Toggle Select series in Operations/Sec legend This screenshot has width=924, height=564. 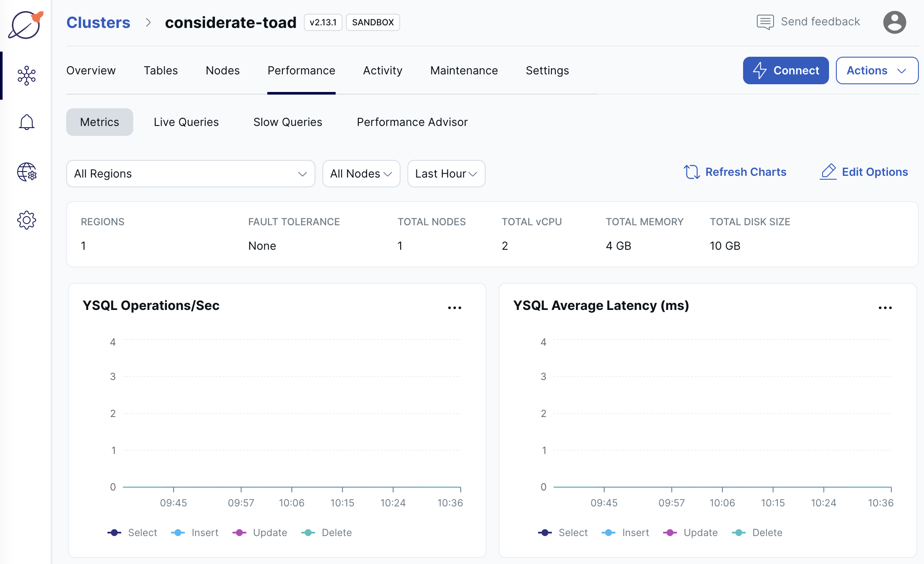click(132, 533)
